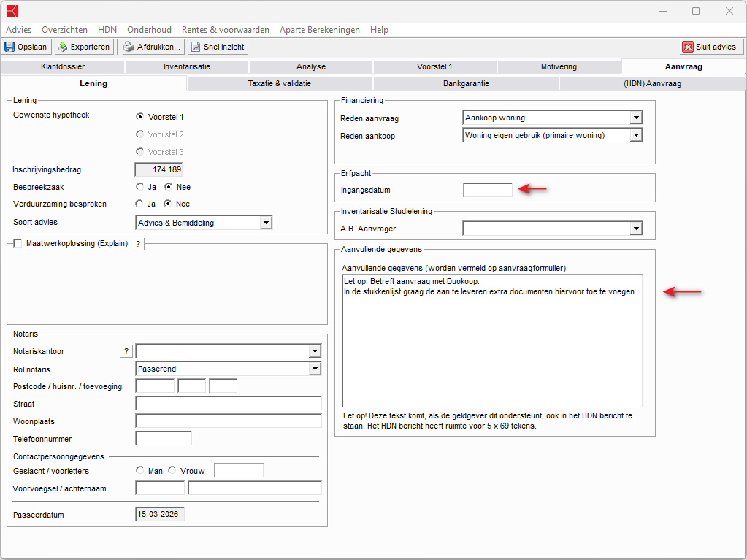
Task: Click the notaris Postcode field
Action: 155,386
